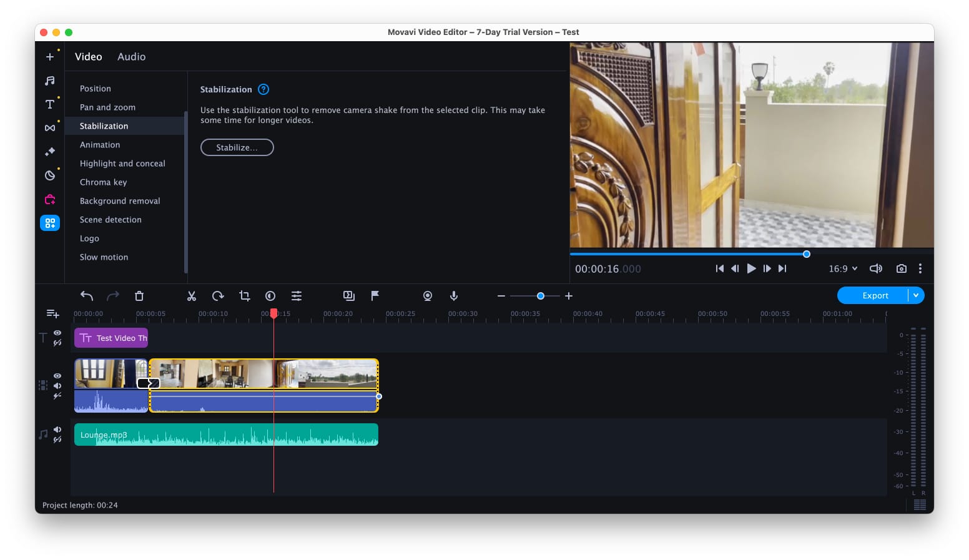Toggle preview volume speaker
This screenshot has height=560, width=969.
[876, 268]
